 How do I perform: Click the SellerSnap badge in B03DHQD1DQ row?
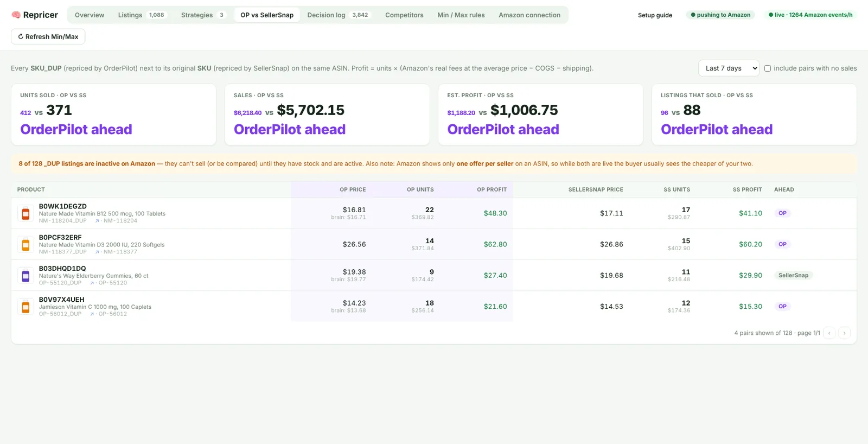point(793,275)
